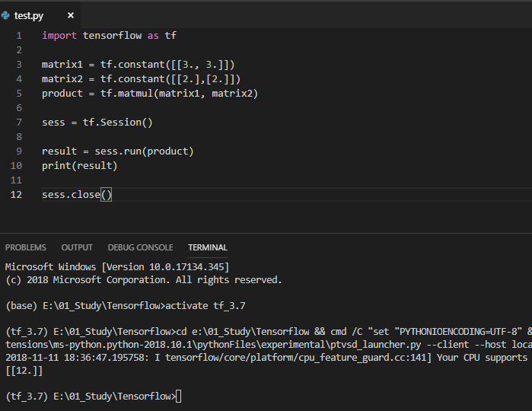Screen dimensions: 532x411
Task: Click the terminal output '[[12.]]'
Action: click(x=24, y=371)
